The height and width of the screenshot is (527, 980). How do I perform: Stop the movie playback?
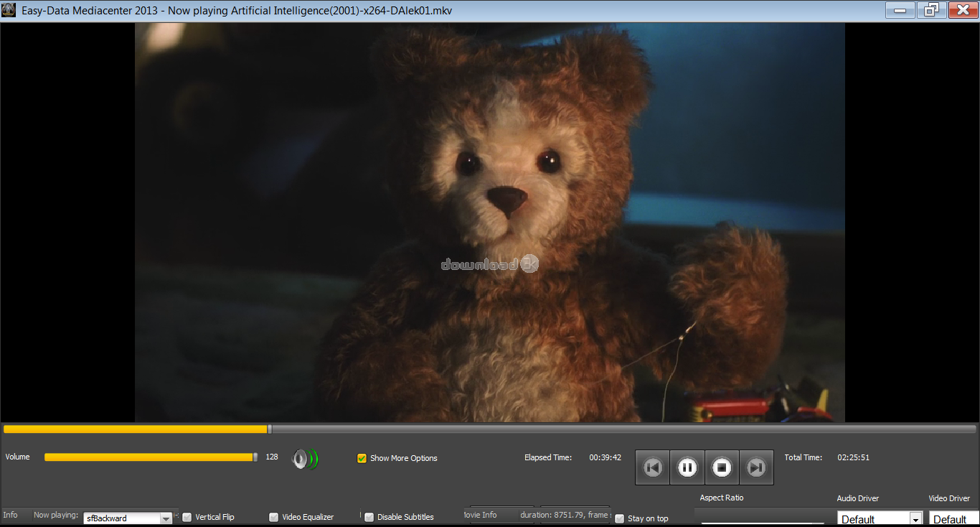(722, 468)
